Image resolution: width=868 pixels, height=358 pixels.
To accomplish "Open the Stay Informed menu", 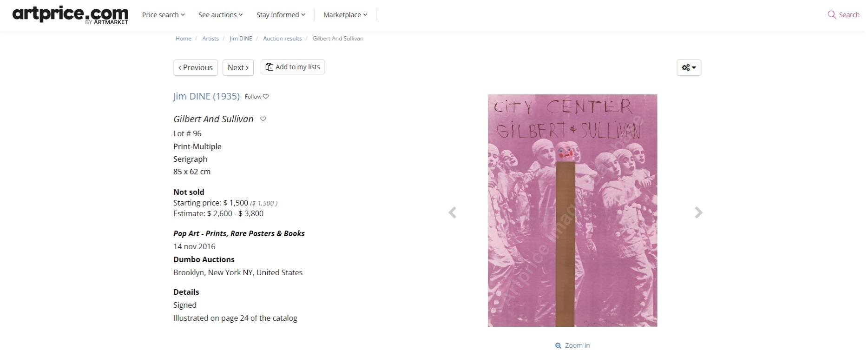I will click(281, 15).
